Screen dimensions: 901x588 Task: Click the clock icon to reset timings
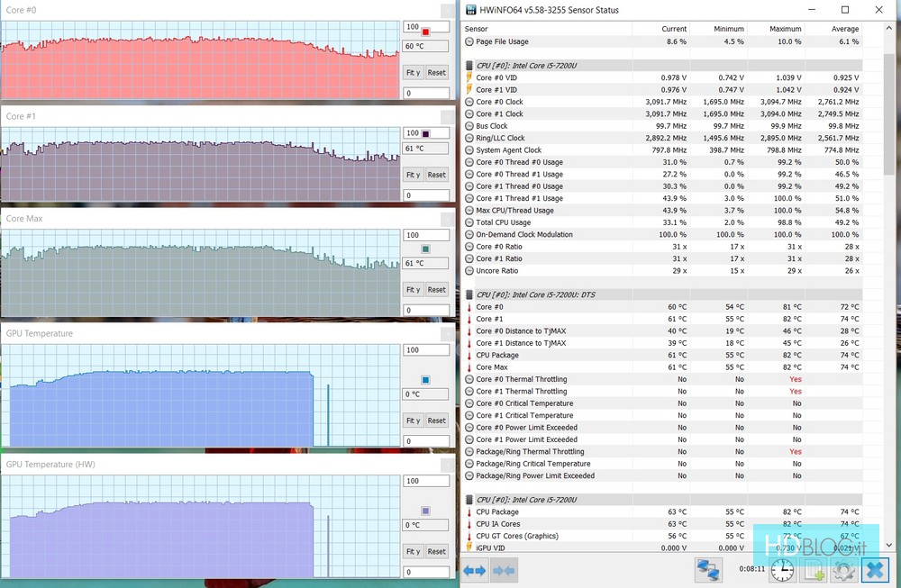click(782, 570)
